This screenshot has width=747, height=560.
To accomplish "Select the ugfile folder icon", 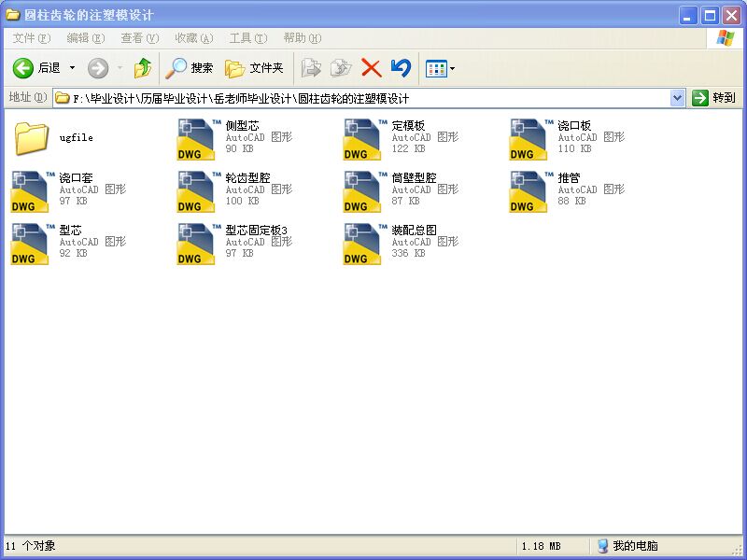I will pos(32,138).
